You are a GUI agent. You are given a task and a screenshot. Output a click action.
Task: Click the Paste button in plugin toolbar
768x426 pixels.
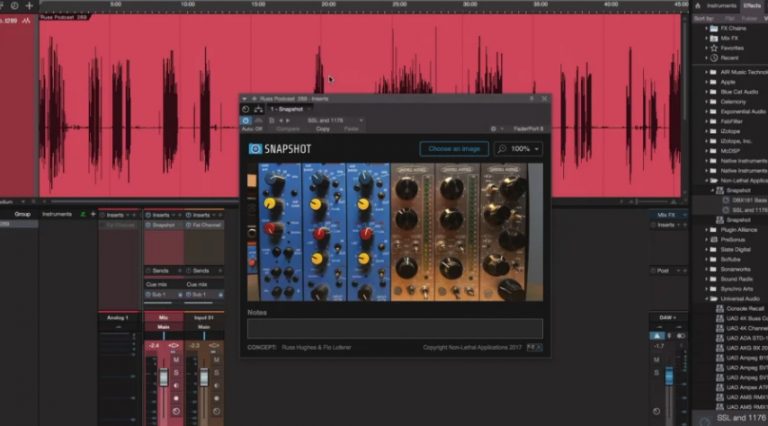point(351,129)
